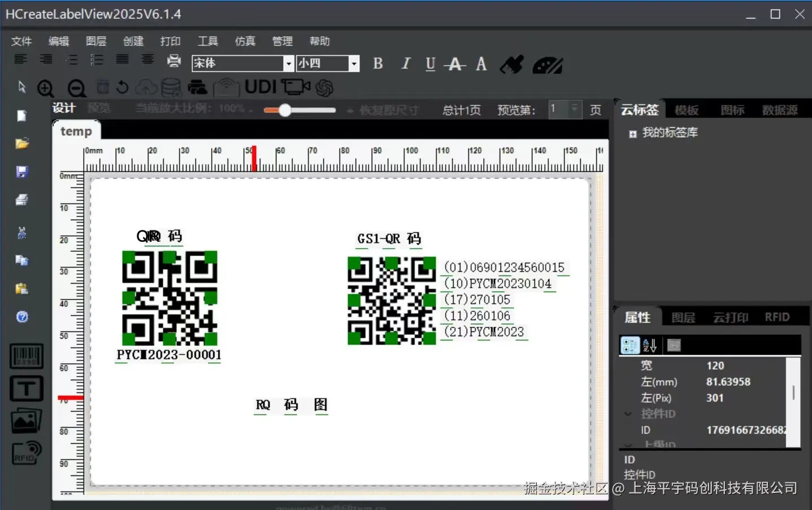The width and height of the screenshot is (812, 510).
Task: Click the database add icon
Action: (171, 88)
